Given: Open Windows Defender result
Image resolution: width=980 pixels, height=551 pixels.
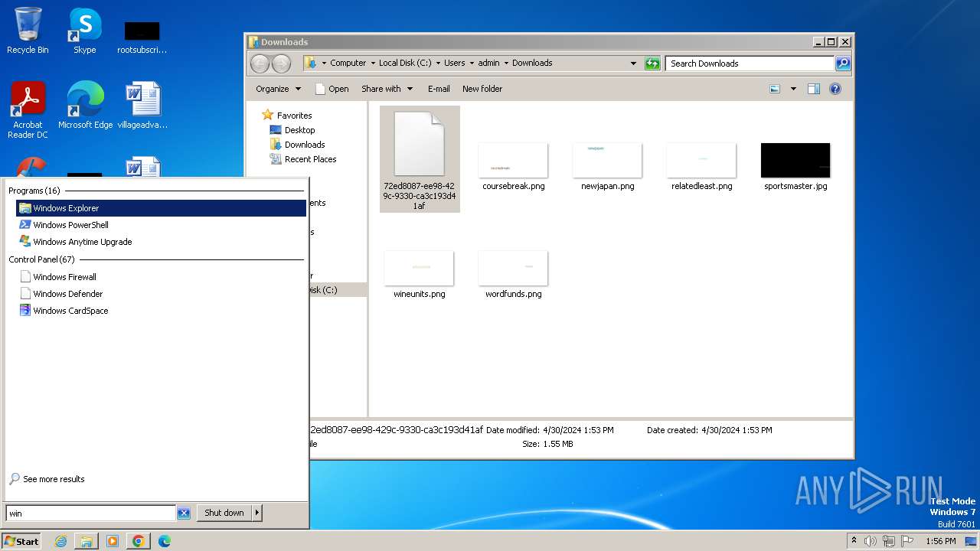Looking at the screenshot, I should tap(161, 294).
